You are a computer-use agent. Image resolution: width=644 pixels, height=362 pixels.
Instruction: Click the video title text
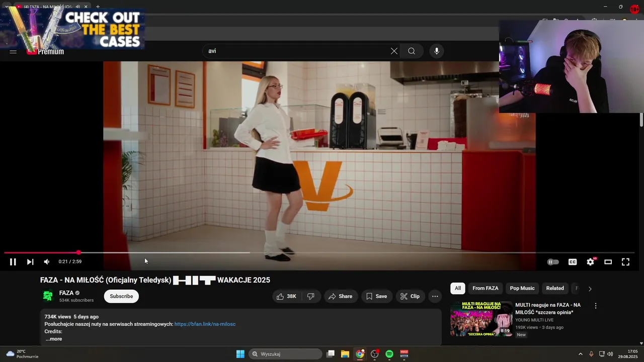(155, 280)
